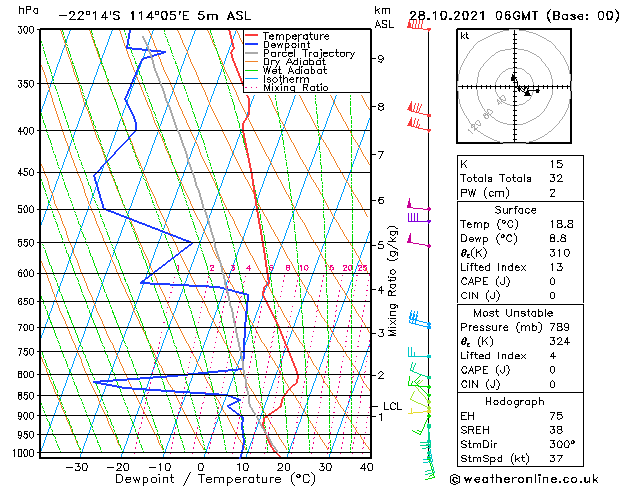Viewport: 629px width, 486px height.
Task: Select the 1000 hPa pressure label
Action: coord(26,453)
